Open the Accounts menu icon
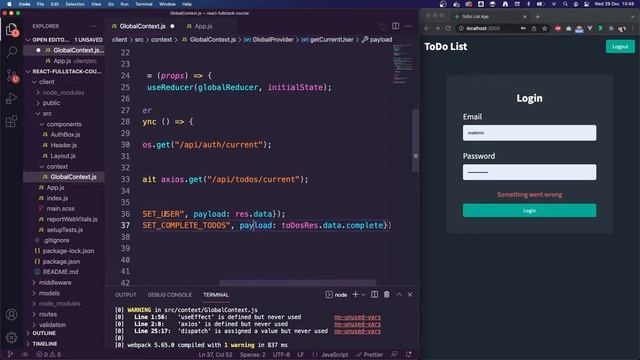 (x=11, y=315)
